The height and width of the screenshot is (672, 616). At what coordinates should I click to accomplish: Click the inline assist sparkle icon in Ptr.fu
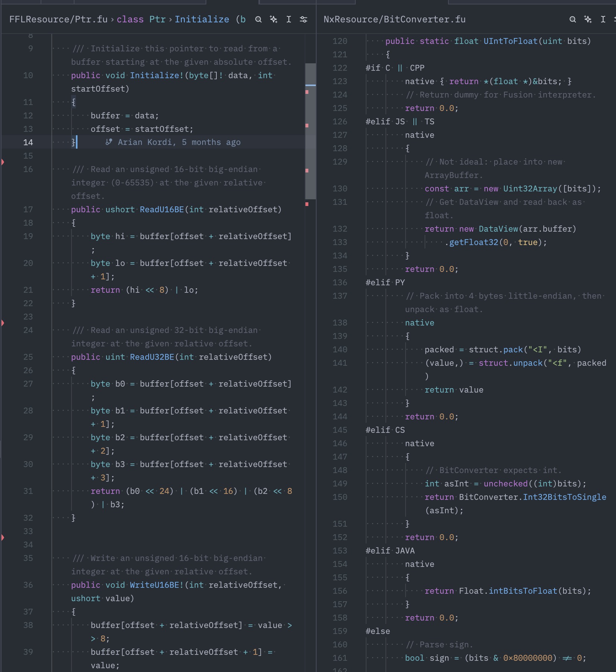click(x=273, y=19)
